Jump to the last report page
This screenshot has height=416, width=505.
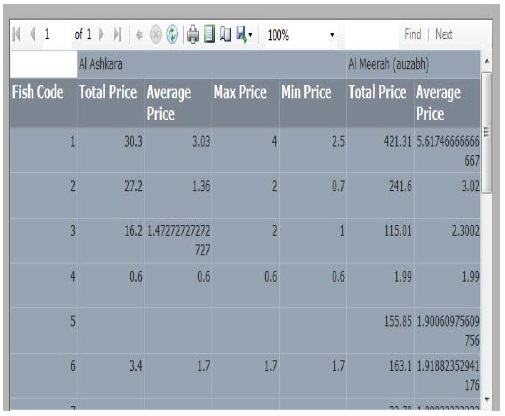(x=117, y=34)
